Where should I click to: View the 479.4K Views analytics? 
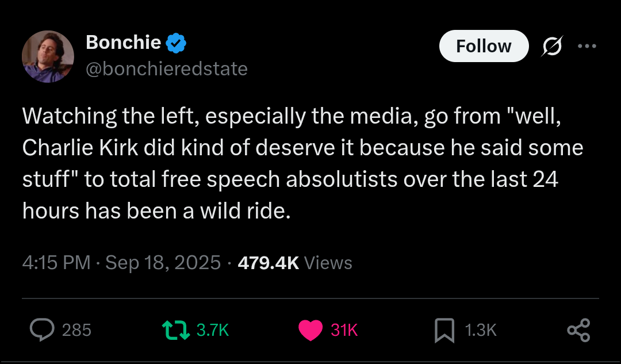pos(294,263)
